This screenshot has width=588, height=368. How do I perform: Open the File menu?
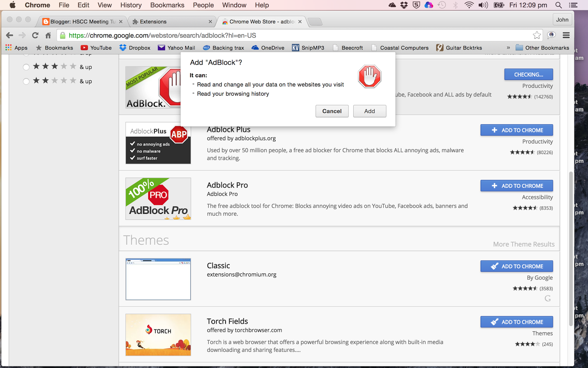[x=64, y=5]
